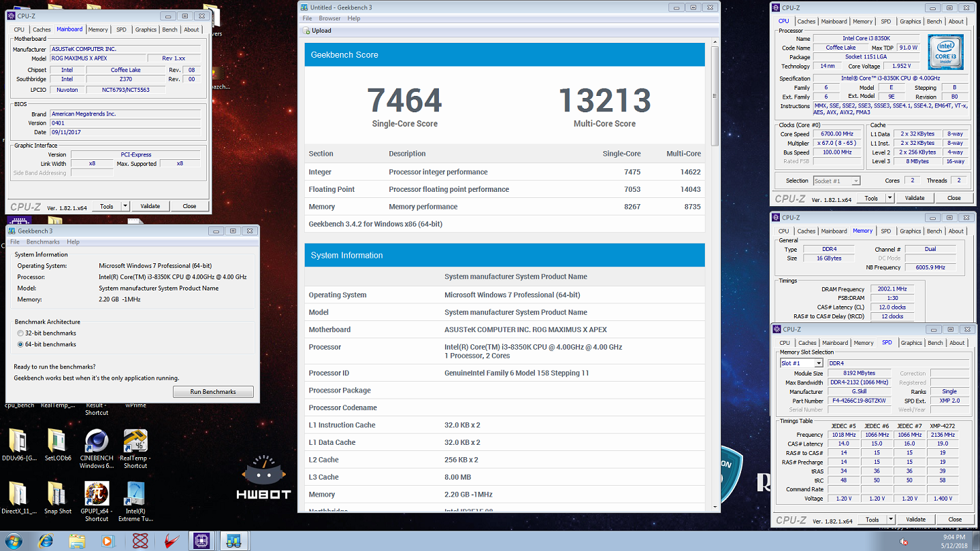Click the part number F4-4266C19-8GTZKW
Viewport: 980px width, 551px height.
pyautogui.click(x=860, y=401)
